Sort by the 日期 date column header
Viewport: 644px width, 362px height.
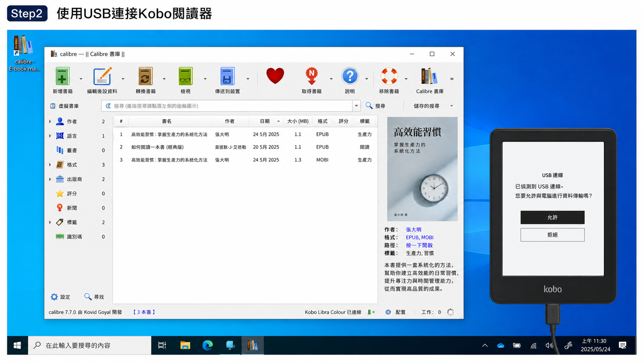click(266, 121)
